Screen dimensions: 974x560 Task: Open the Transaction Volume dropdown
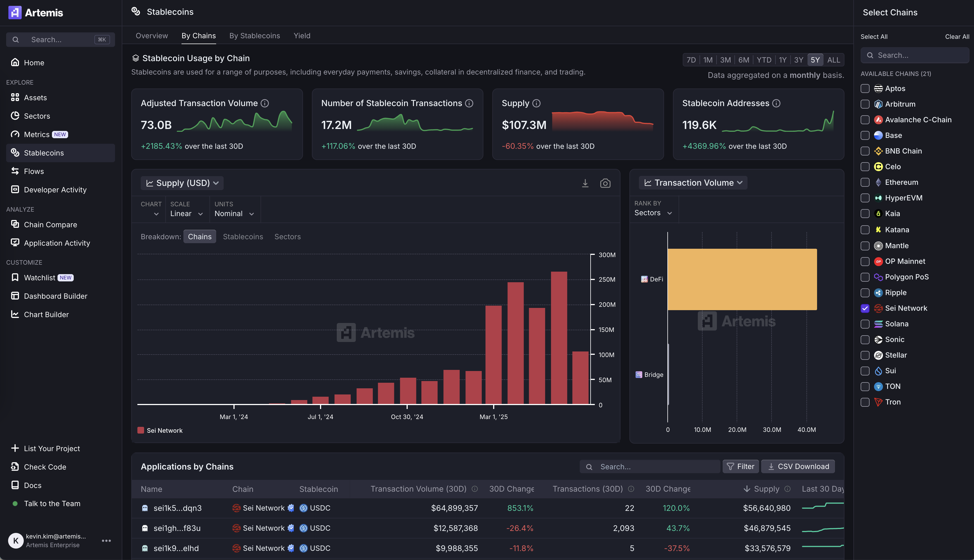[x=693, y=183]
